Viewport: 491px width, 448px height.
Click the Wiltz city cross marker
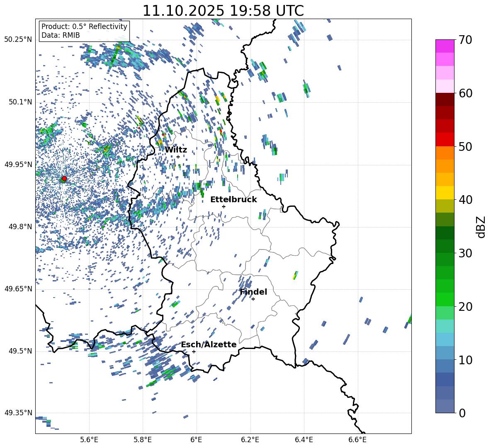pyautogui.click(x=178, y=157)
